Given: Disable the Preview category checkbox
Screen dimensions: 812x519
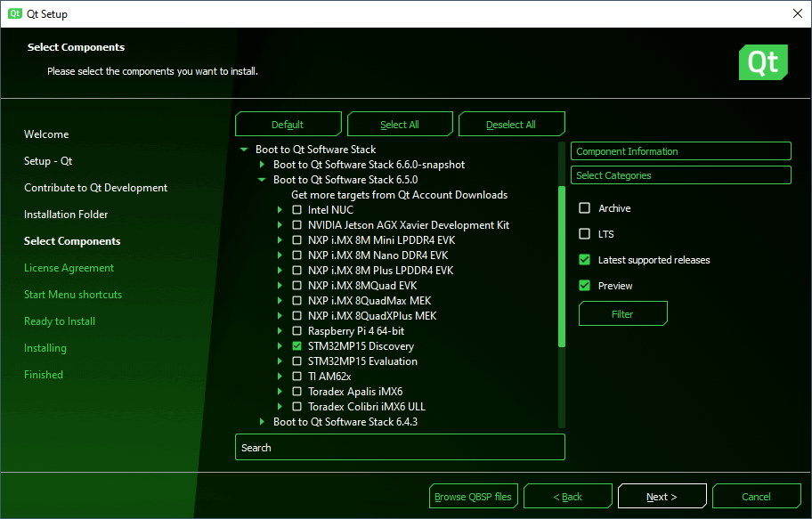Looking at the screenshot, I should (x=585, y=286).
